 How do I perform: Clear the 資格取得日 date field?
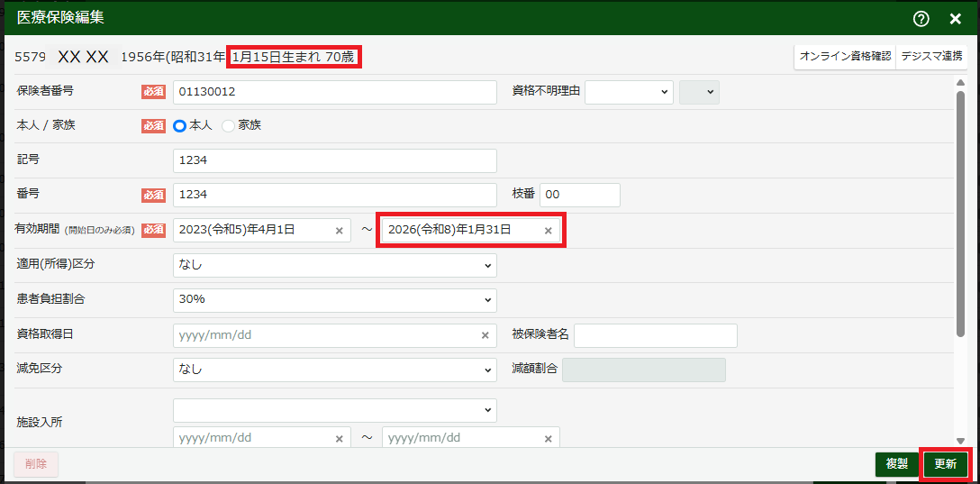pyautogui.click(x=485, y=335)
